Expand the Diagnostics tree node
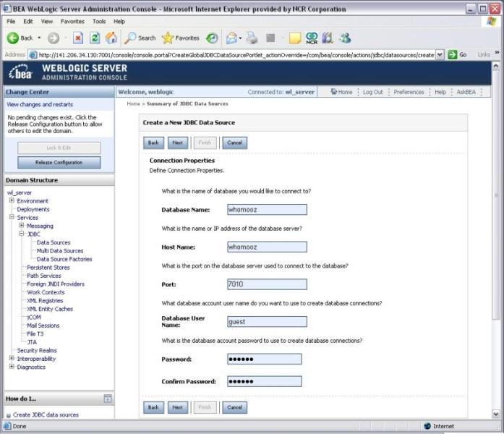 tap(12, 367)
